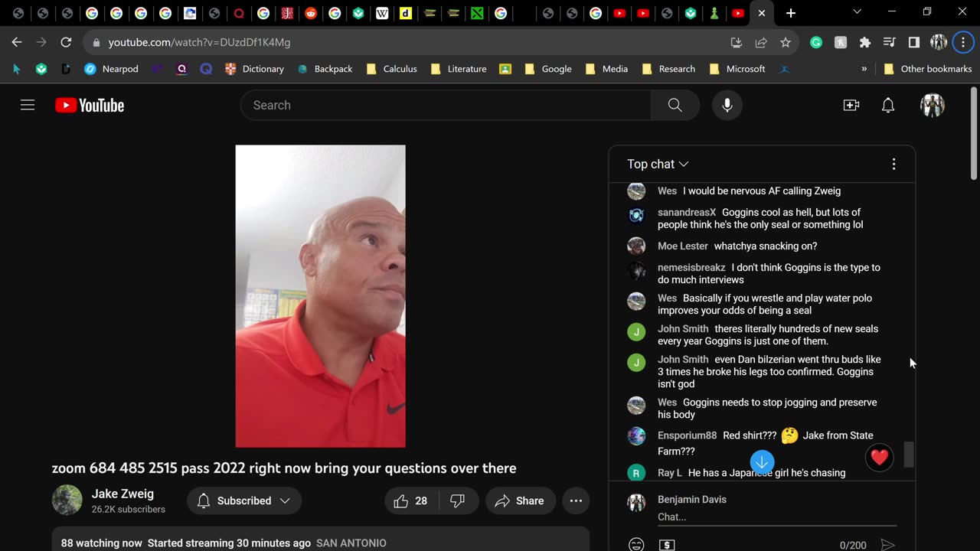Activate voice search microphone

pyautogui.click(x=727, y=105)
